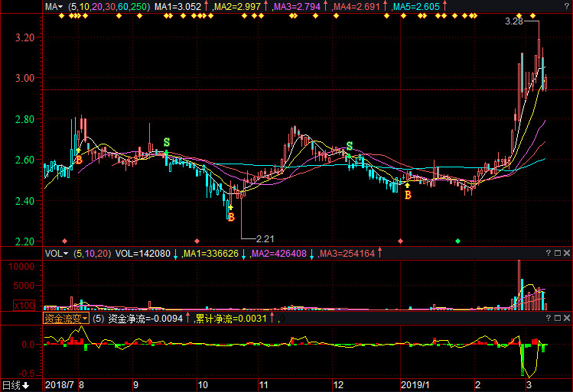Close the VOL panel
The image size is (573, 392).
(x=567, y=253)
